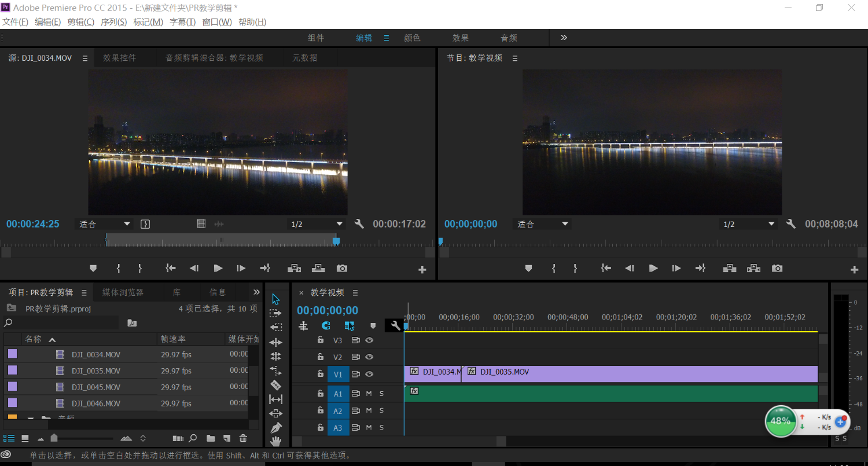Image resolution: width=868 pixels, height=466 pixels.
Task: Play the Program monitor sequence
Action: click(653, 269)
